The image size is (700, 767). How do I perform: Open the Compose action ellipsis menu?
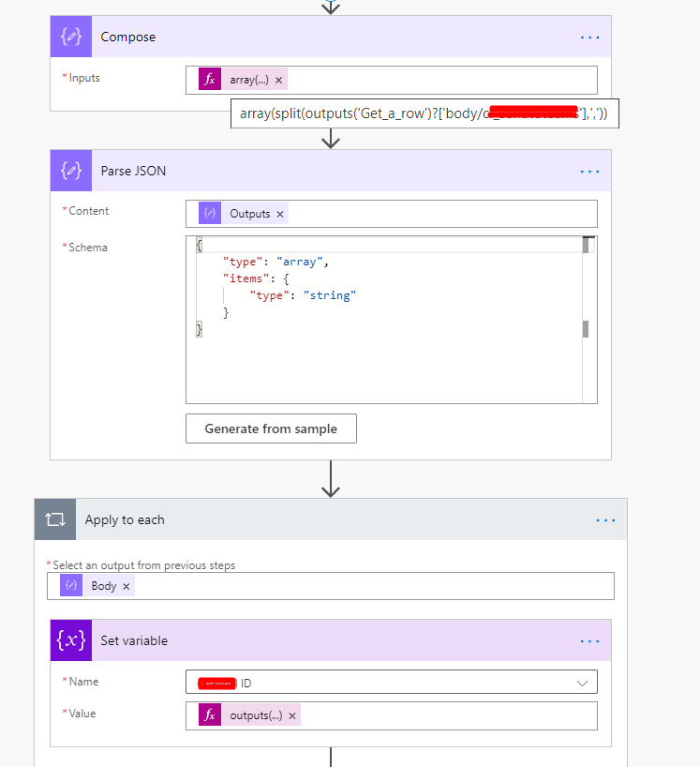coord(589,38)
